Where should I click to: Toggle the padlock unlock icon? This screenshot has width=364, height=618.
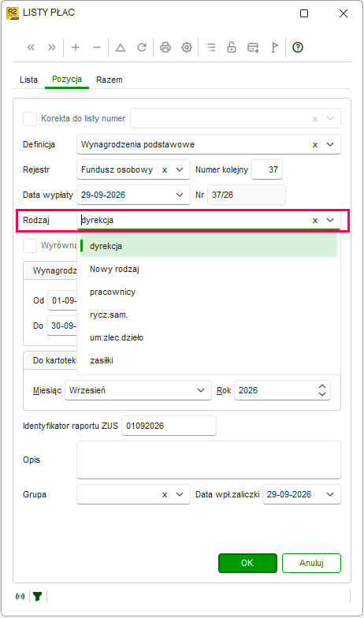(232, 47)
